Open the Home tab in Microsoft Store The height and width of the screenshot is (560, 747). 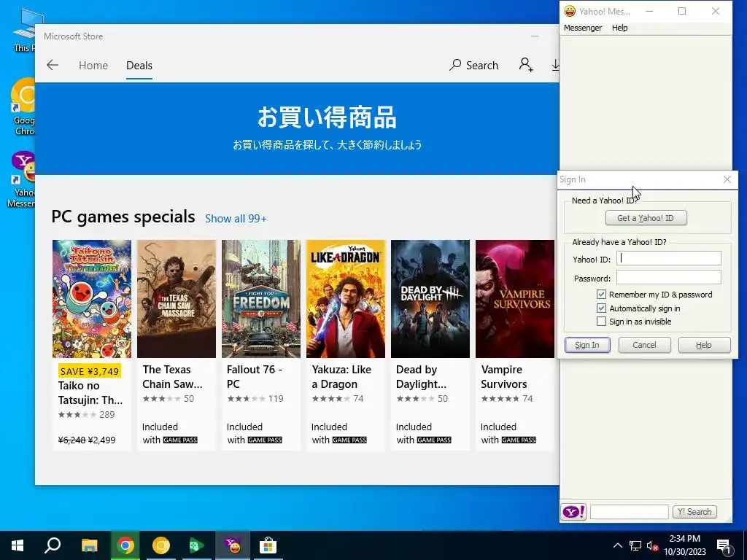(93, 65)
